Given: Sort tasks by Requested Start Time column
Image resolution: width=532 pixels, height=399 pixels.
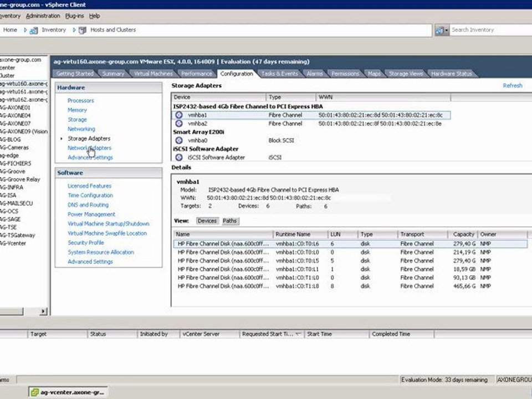Looking at the screenshot, I should (x=272, y=334).
